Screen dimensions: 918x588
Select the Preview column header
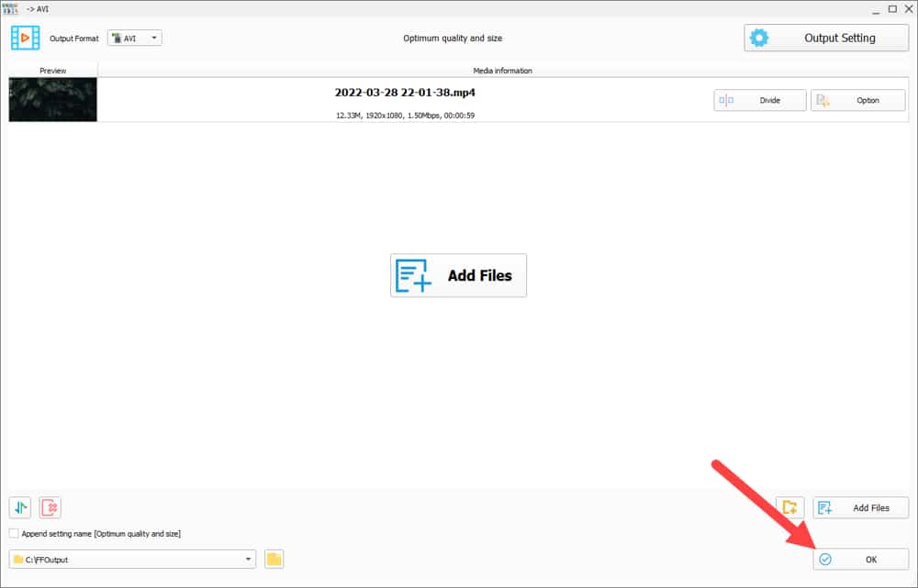click(52, 70)
